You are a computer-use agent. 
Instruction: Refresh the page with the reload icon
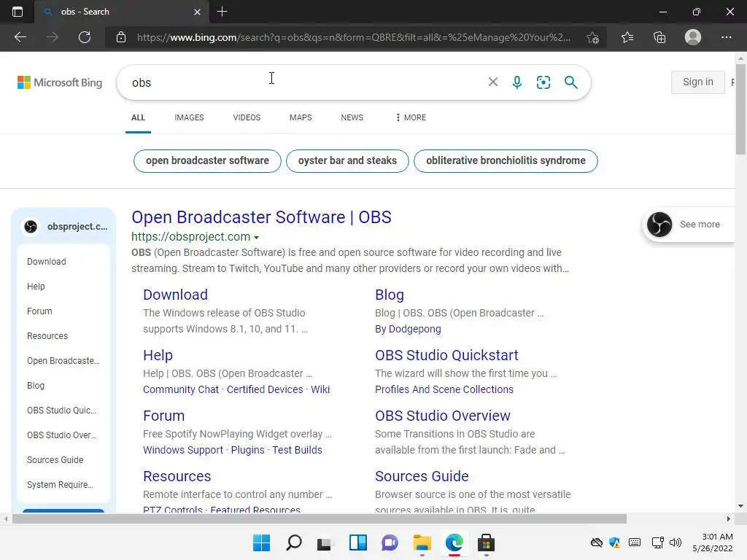[x=85, y=37]
